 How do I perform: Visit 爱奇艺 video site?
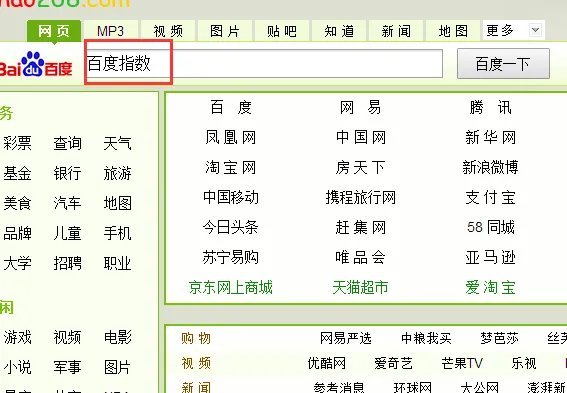393,363
